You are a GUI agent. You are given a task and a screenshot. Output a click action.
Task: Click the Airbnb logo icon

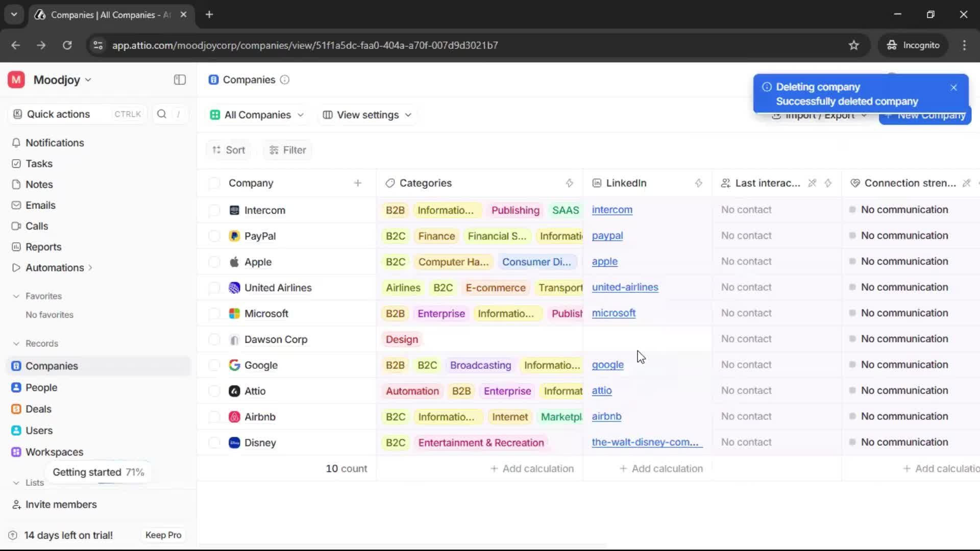click(x=234, y=417)
